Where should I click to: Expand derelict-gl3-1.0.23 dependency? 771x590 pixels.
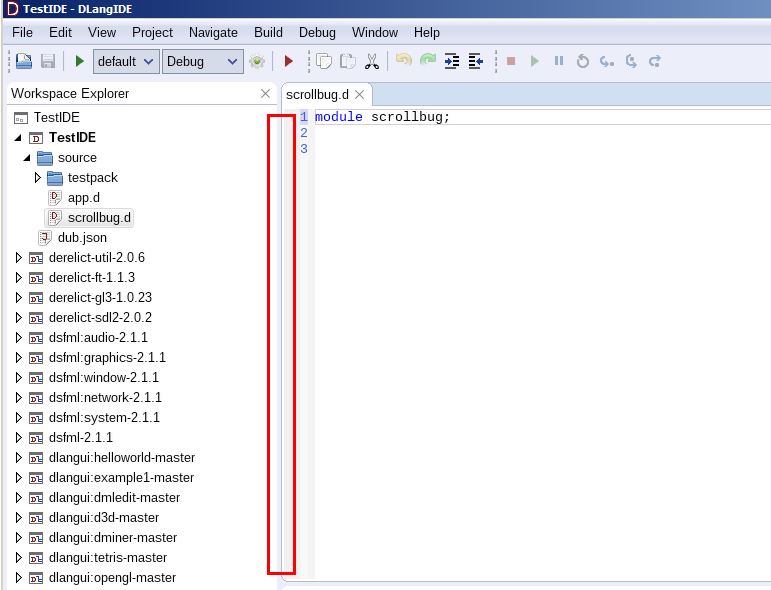[x=19, y=297]
